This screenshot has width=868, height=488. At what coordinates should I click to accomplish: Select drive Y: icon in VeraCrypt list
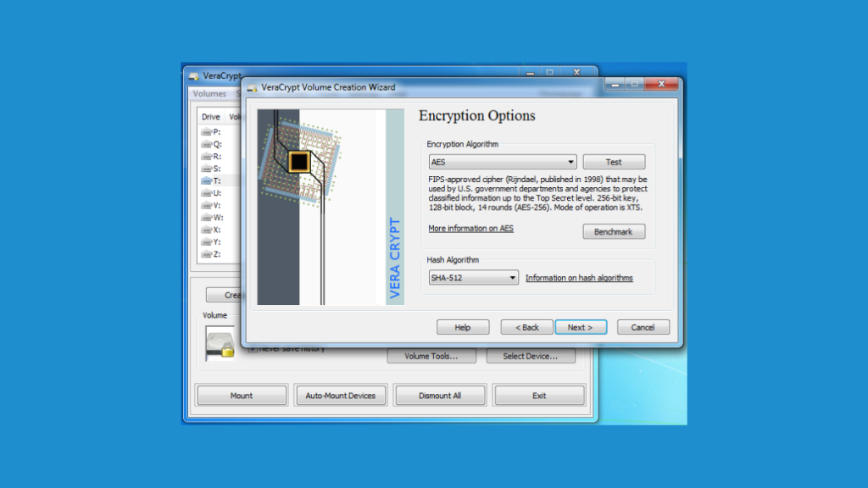[x=207, y=241]
